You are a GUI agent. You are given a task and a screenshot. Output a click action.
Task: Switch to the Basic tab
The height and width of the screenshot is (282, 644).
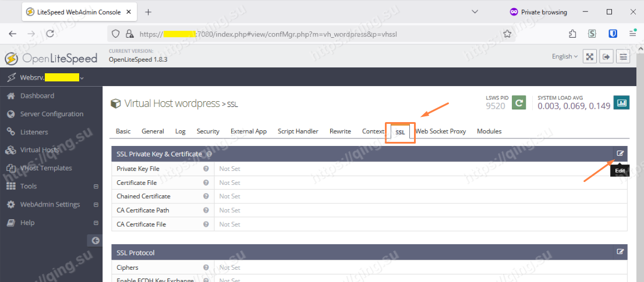coord(123,131)
